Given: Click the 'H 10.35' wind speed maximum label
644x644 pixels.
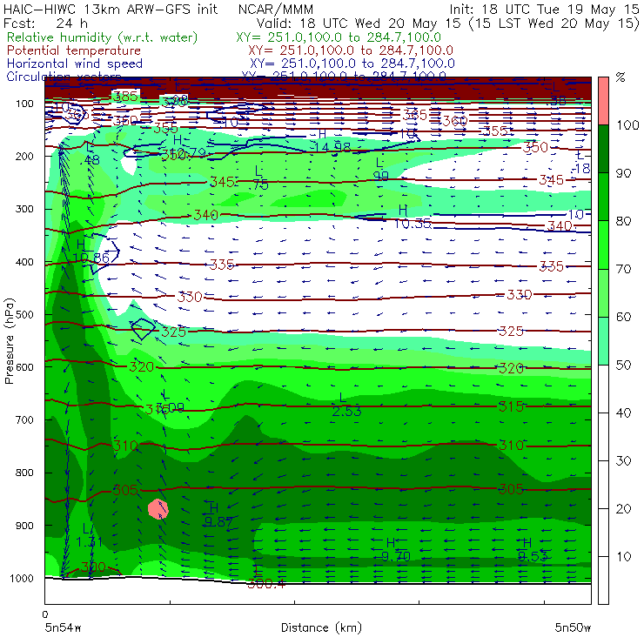Looking at the screenshot, I should tap(413, 217).
